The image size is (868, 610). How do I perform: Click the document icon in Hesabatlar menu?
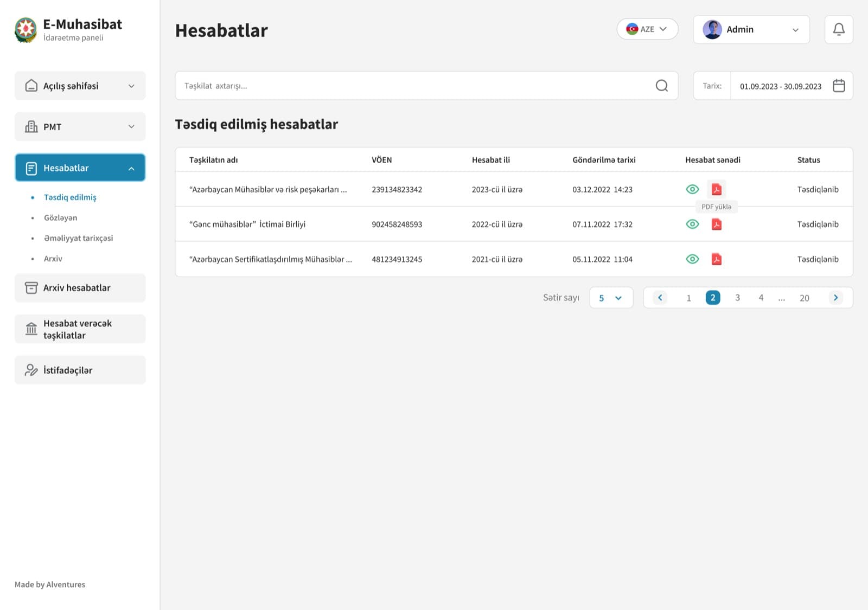coord(31,168)
